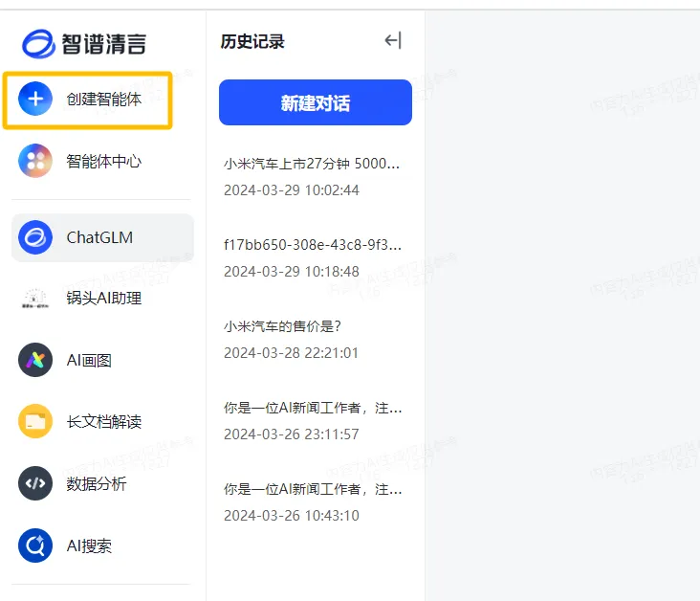Launch the AI画图 icon
Image resolution: width=700 pixels, height=601 pixels.
pyautogui.click(x=35, y=360)
